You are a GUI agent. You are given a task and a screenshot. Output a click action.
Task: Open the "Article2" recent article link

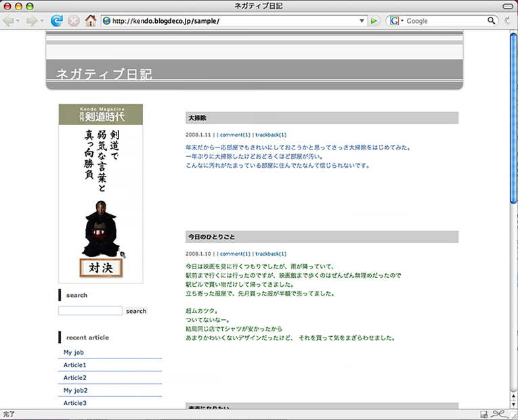point(75,377)
